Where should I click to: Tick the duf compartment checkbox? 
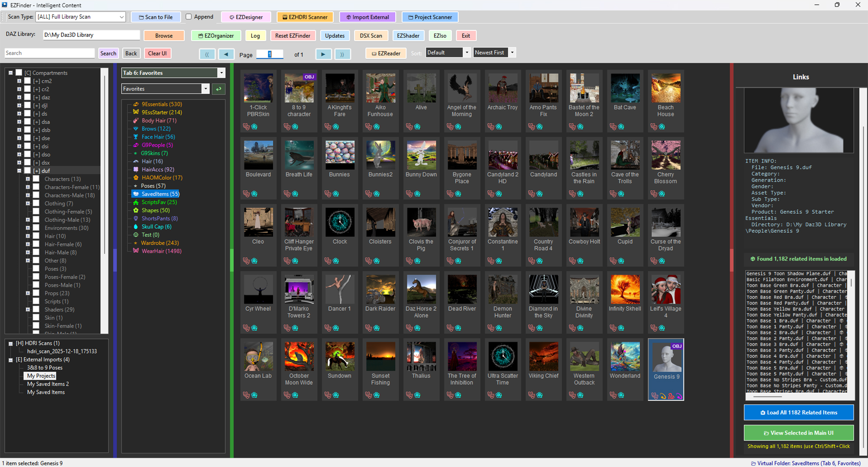pos(27,171)
